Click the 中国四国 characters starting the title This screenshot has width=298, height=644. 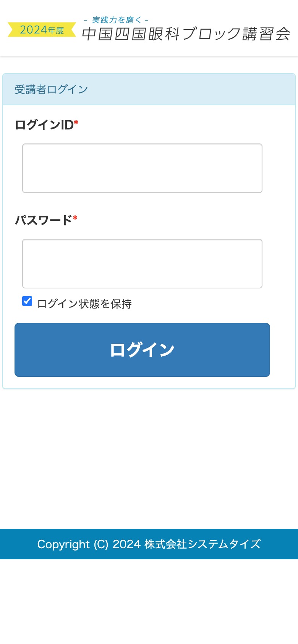point(114,34)
